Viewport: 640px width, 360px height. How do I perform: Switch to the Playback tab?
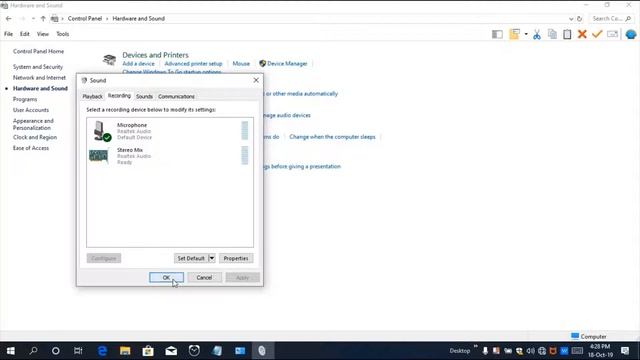93,97
